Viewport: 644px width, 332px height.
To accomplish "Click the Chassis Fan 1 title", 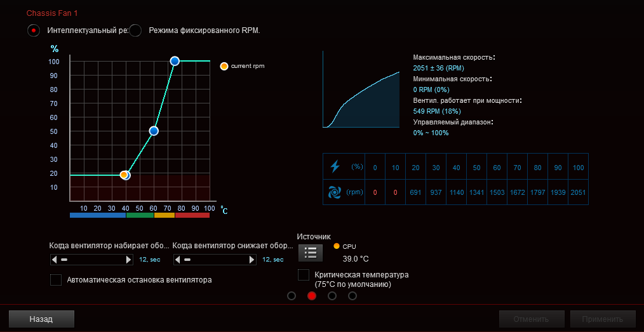I will [52, 13].
